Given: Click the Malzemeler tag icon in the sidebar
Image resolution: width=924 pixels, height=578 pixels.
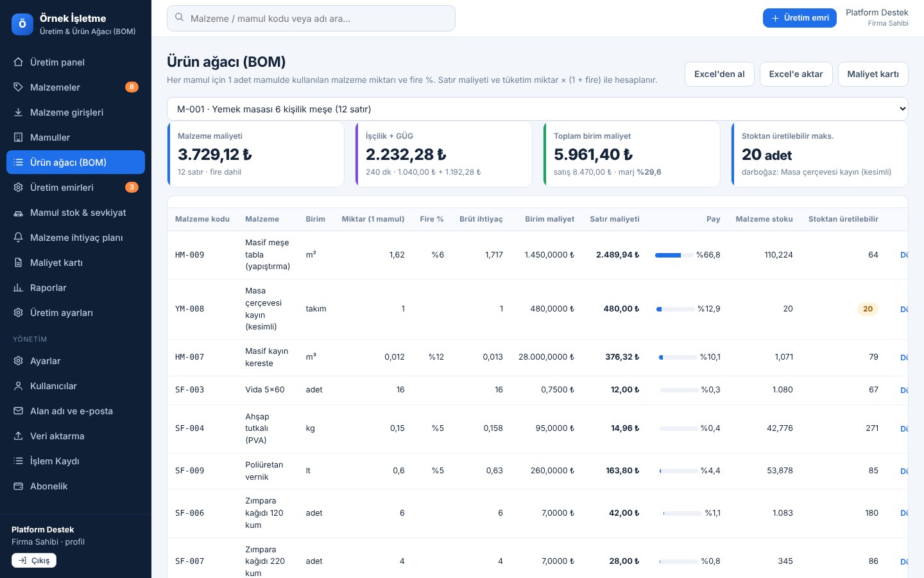Looking at the screenshot, I should (x=19, y=87).
